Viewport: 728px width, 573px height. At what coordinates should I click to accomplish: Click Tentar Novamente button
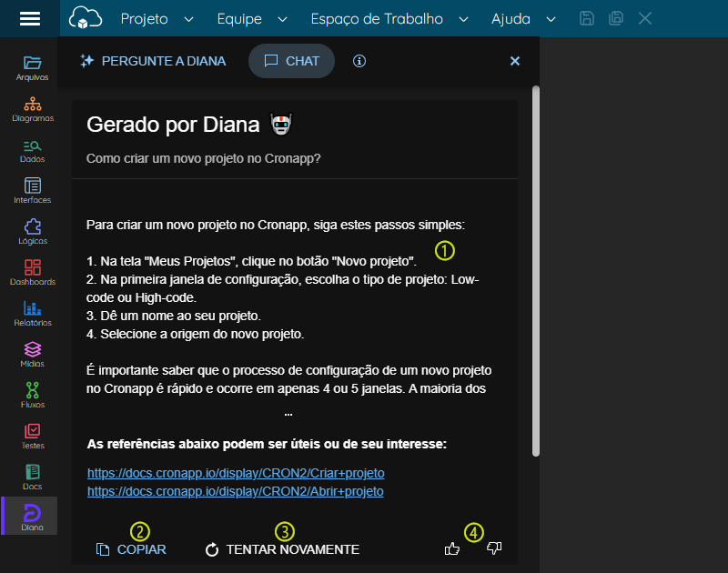(282, 549)
